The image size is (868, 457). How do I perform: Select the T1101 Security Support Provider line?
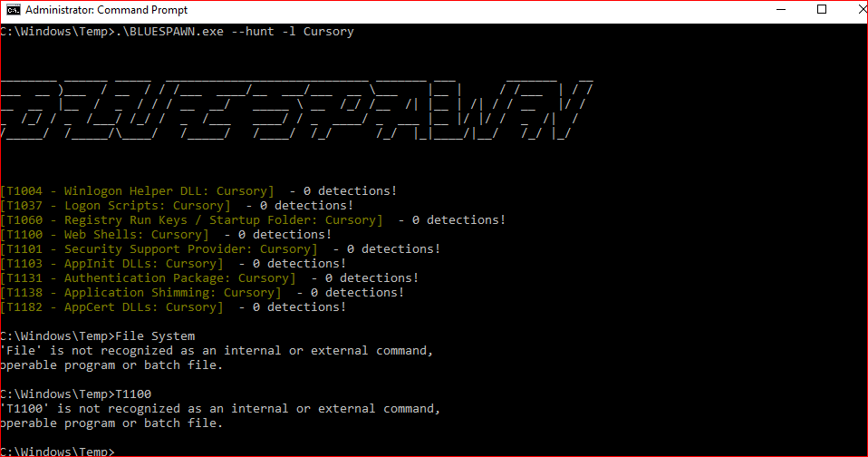pyautogui.click(x=220, y=248)
